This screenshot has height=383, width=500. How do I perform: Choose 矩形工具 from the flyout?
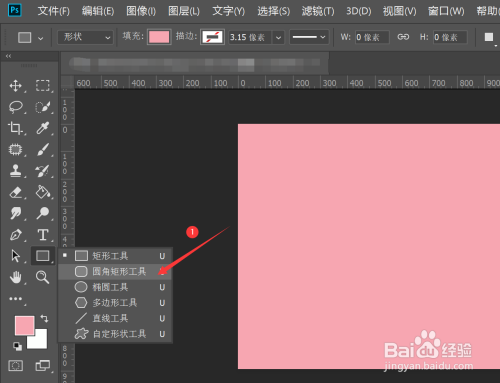click(x=115, y=256)
